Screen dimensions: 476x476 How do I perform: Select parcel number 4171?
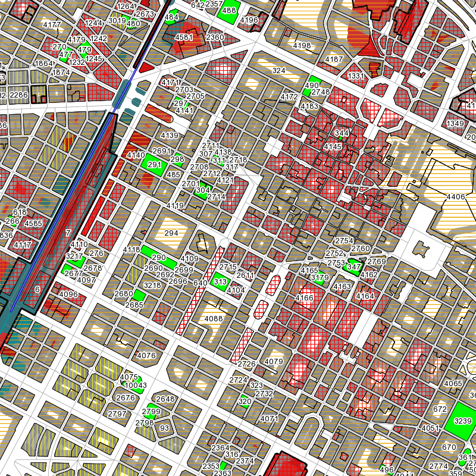(170, 83)
